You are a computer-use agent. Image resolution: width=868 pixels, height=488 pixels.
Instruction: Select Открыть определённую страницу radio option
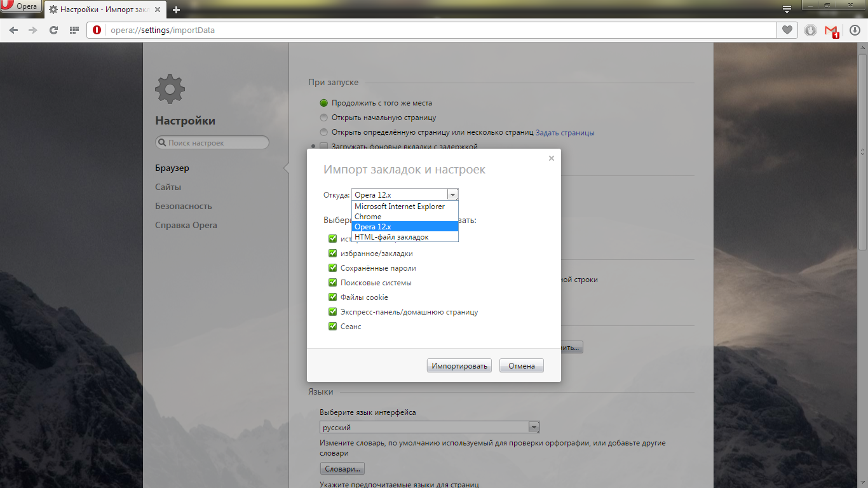coord(324,132)
